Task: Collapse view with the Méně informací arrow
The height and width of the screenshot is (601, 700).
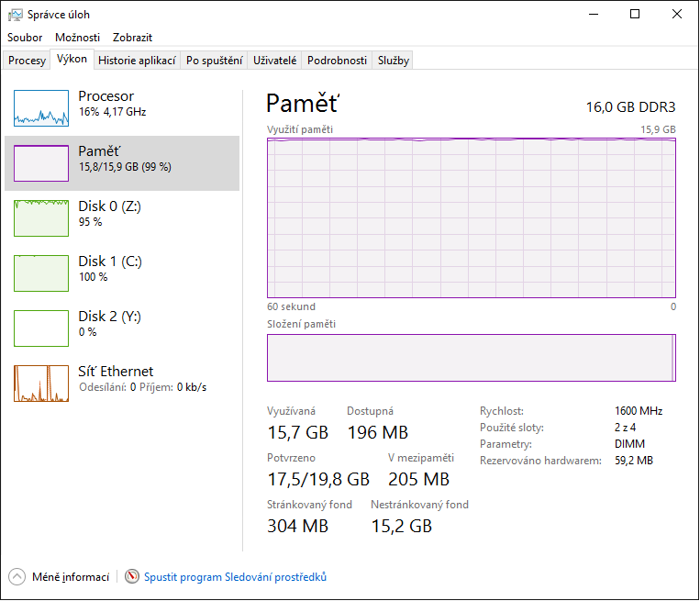Action: [17, 577]
